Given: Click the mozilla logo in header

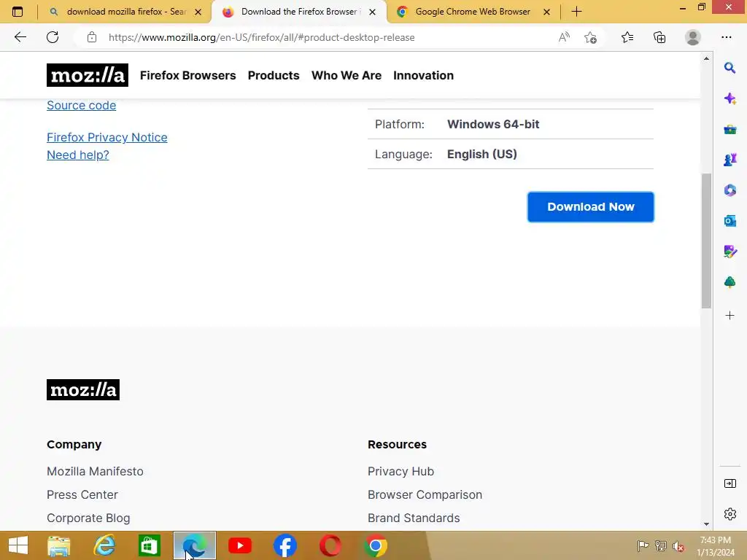Looking at the screenshot, I should [x=88, y=75].
